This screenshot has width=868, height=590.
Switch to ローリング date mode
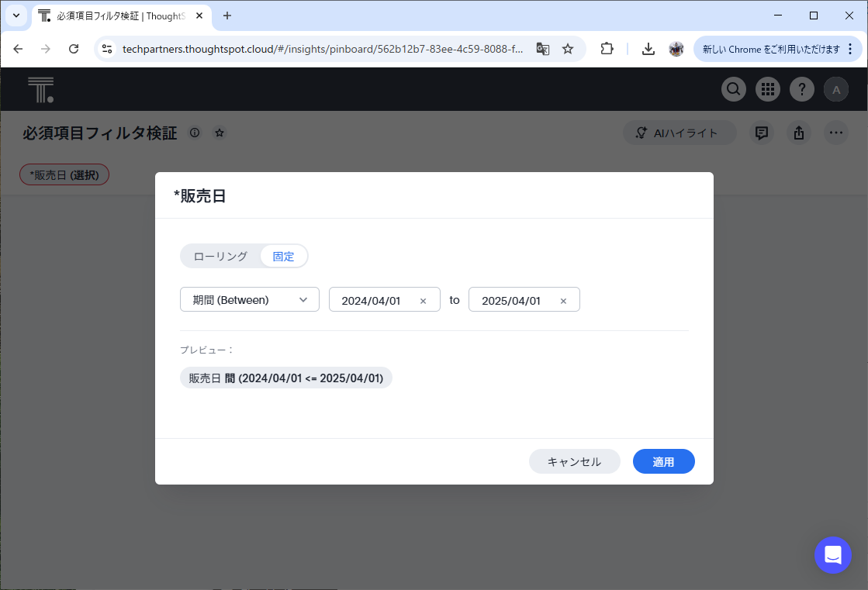click(x=220, y=257)
